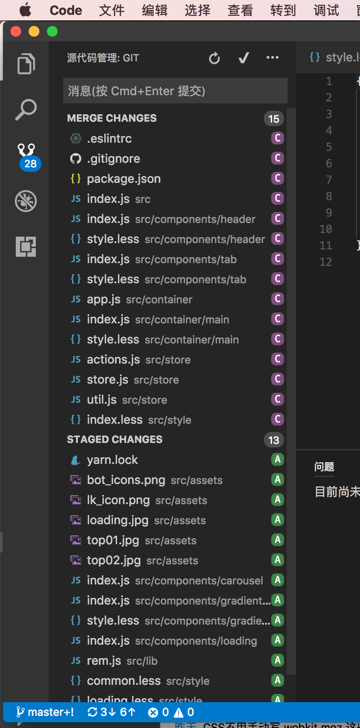Open the Search magnifier in activity bar

(x=26, y=110)
